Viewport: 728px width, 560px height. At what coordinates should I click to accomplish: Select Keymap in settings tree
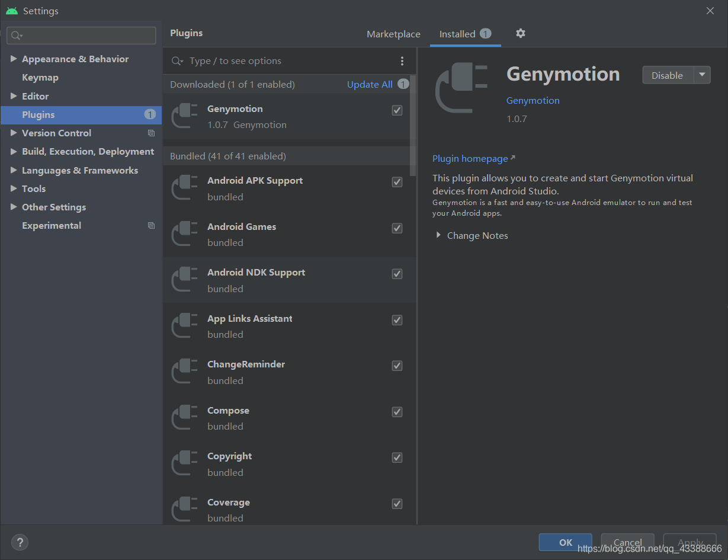[x=40, y=78]
